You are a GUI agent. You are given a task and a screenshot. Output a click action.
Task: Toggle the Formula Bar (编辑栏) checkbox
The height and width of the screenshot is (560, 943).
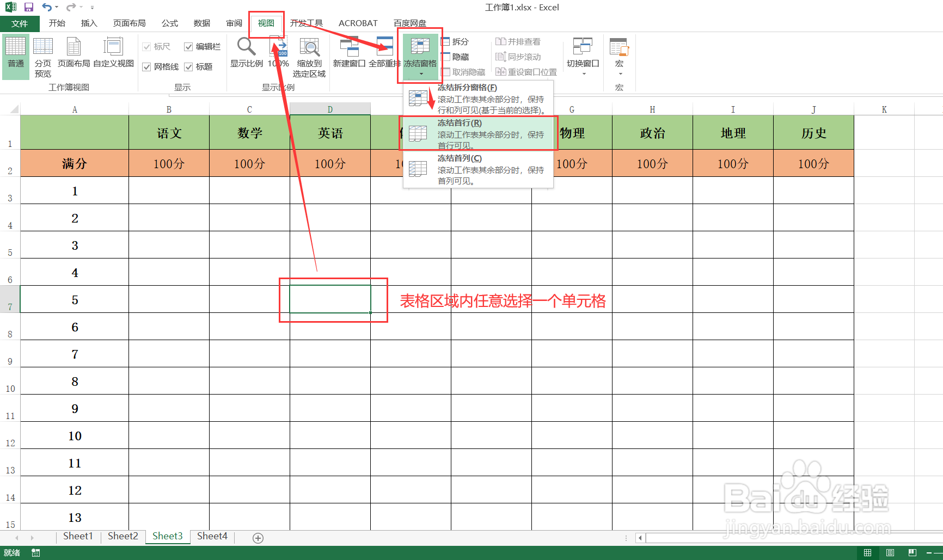click(x=188, y=47)
